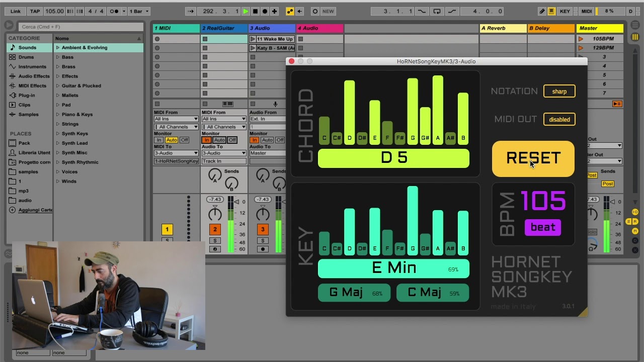Expand the Bass folder
This screenshot has height=362, width=644.
click(x=58, y=57)
